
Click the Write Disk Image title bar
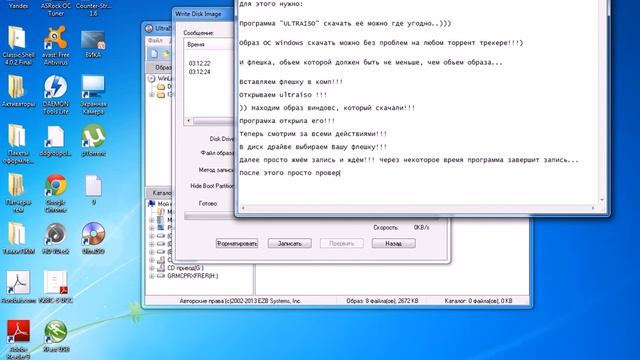[x=204, y=14]
